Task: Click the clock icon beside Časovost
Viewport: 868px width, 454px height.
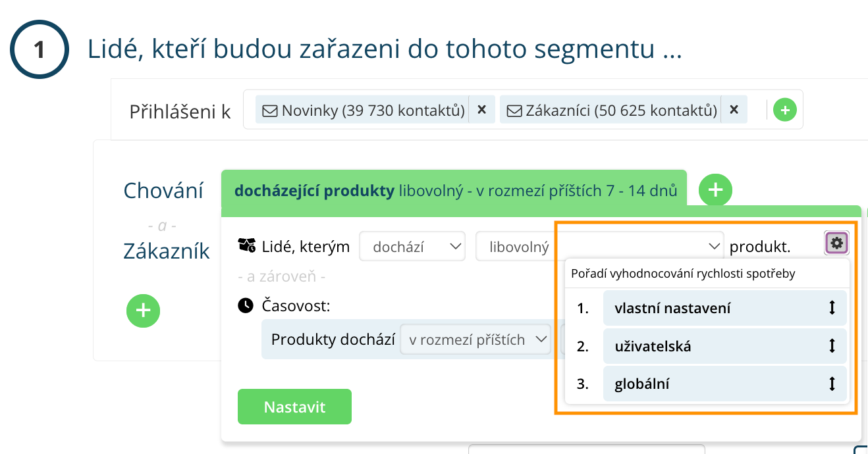Action: coord(246,306)
